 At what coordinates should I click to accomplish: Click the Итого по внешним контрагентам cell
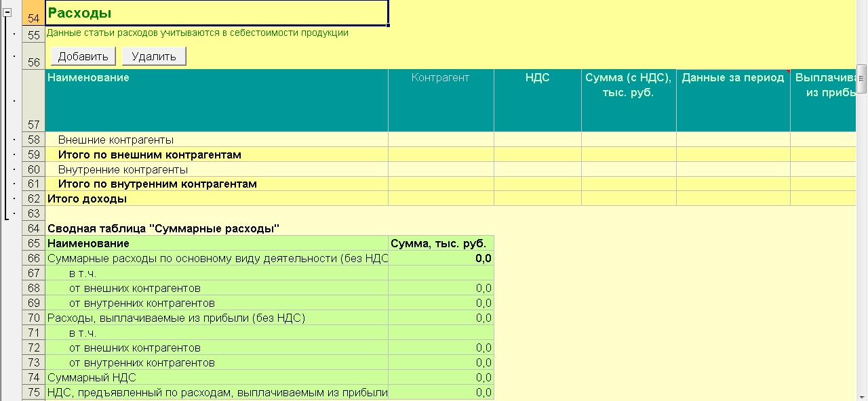[216, 154]
